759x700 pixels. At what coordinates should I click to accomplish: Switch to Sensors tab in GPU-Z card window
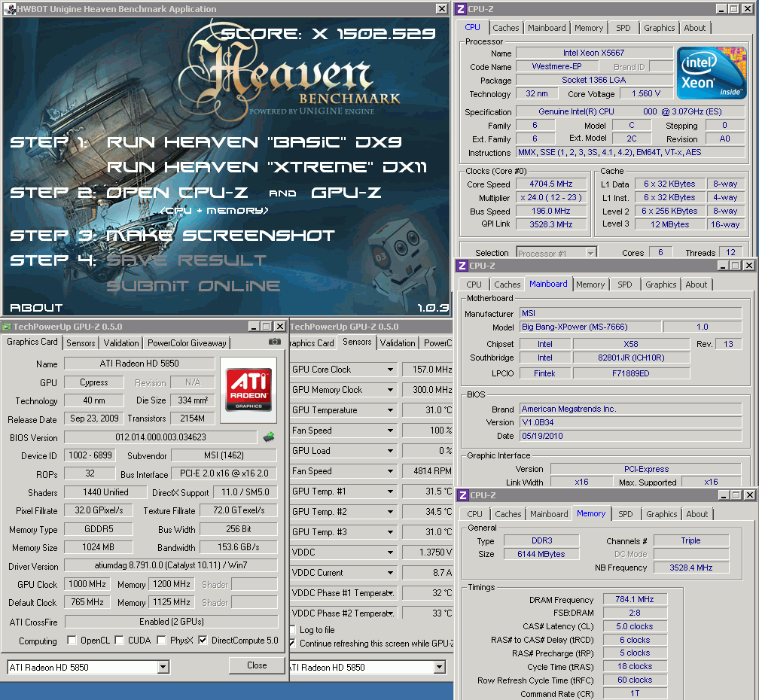(x=81, y=343)
